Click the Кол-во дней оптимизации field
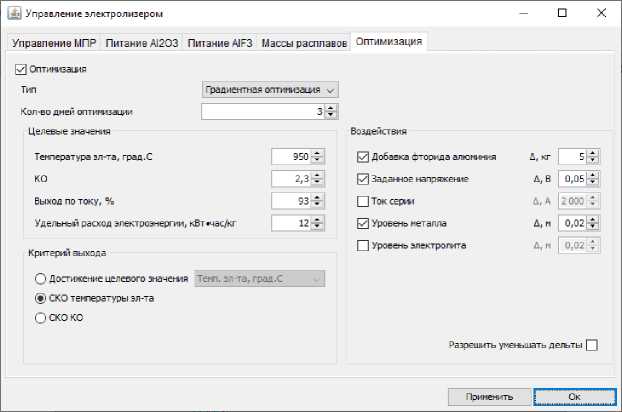The image size is (622, 412). click(263, 112)
